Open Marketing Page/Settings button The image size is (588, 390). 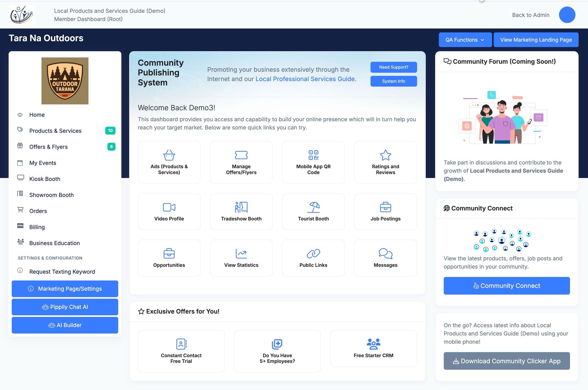click(65, 289)
